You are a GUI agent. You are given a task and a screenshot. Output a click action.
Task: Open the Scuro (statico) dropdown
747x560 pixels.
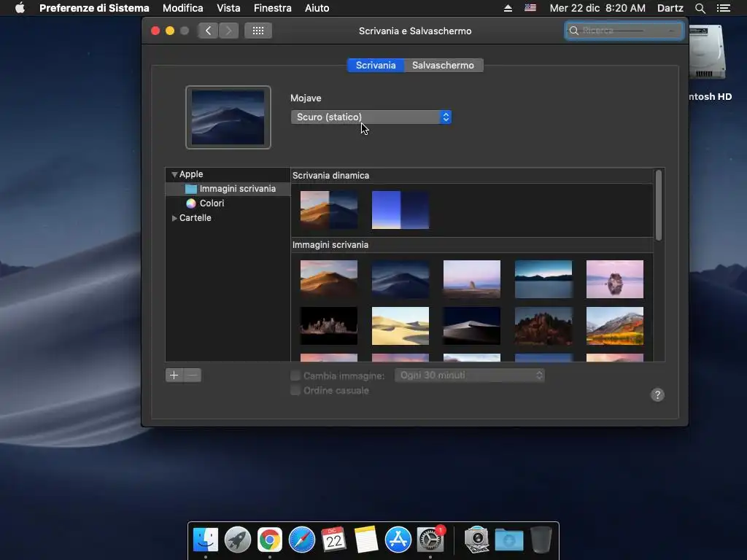(371, 117)
